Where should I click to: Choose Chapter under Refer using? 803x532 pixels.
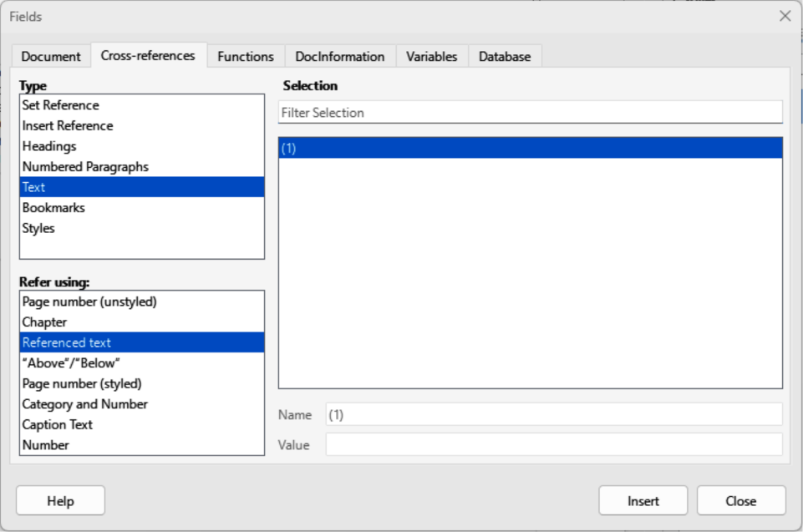coord(44,322)
